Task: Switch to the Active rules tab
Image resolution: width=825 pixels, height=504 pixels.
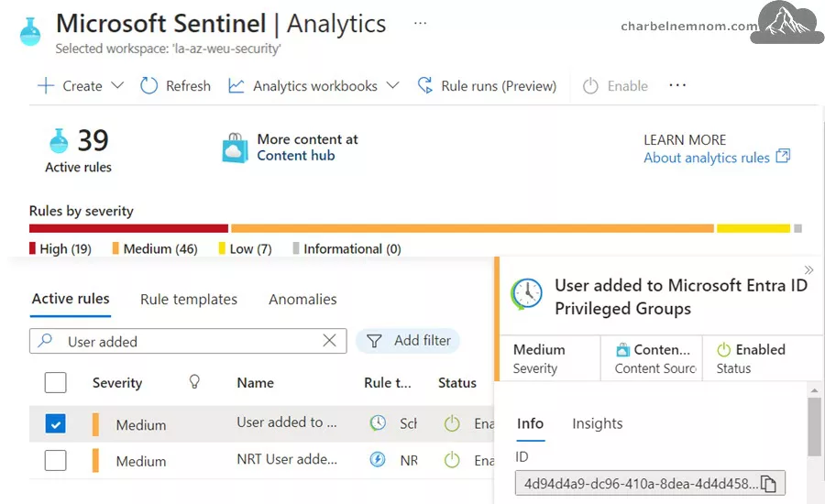Action: (71, 299)
